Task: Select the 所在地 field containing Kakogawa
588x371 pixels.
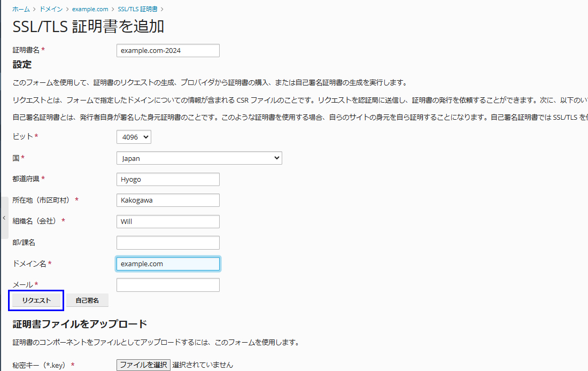Action: click(x=168, y=200)
